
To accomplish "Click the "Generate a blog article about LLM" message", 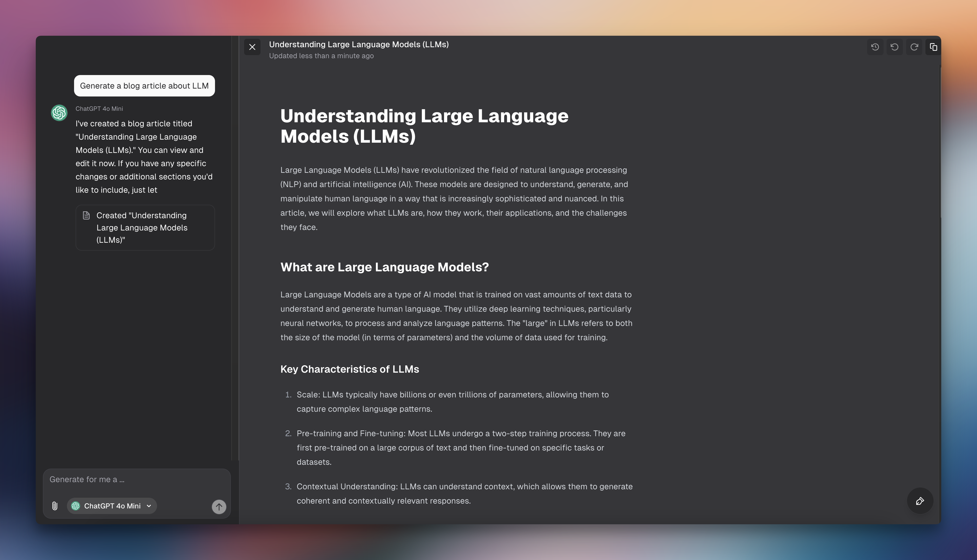I will click(144, 86).
